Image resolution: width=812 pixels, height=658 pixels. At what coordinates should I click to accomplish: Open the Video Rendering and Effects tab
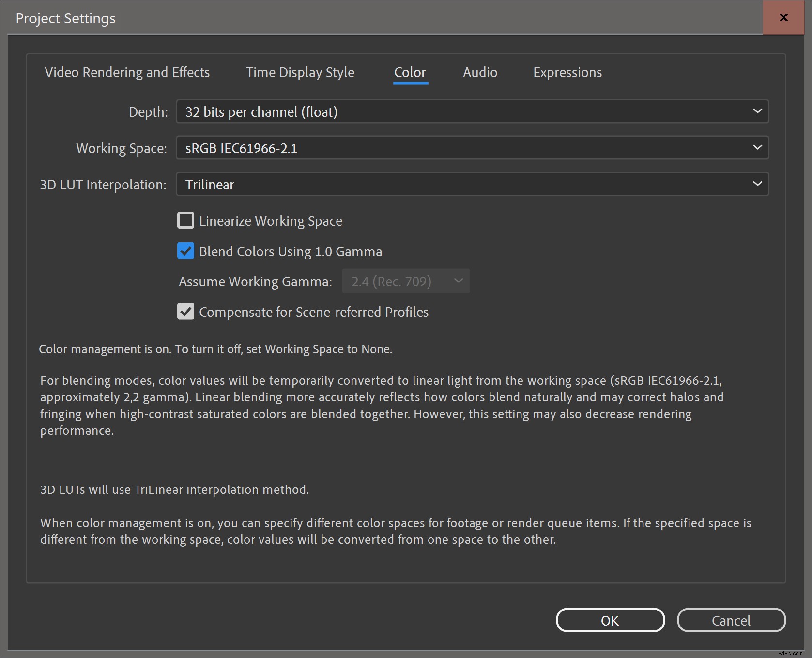click(x=127, y=72)
